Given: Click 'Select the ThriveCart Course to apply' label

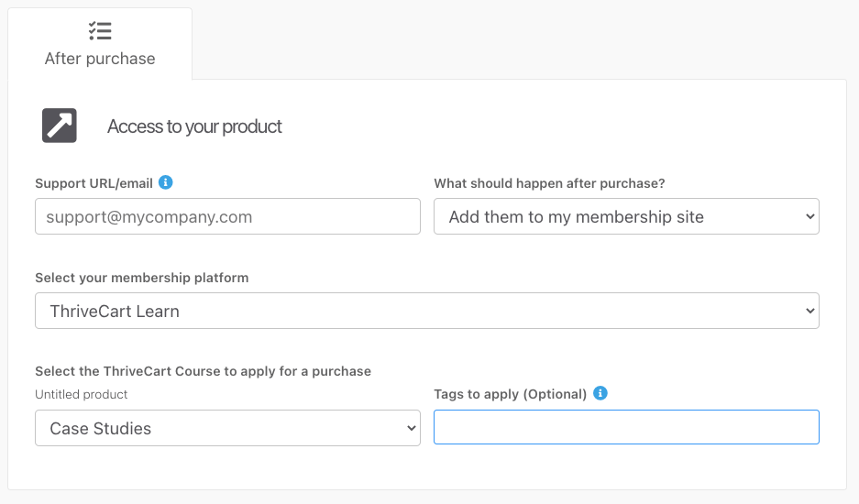Looking at the screenshot, I should click(x=203, y=371).
